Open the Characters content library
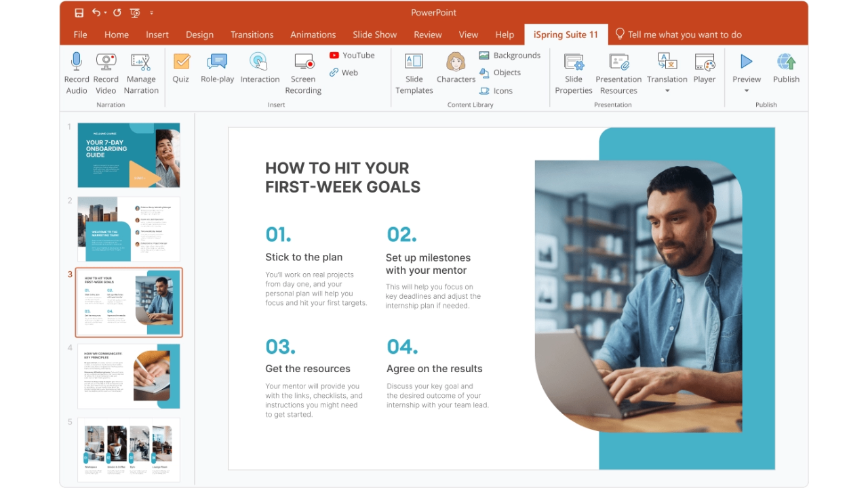 click(455, 71)
